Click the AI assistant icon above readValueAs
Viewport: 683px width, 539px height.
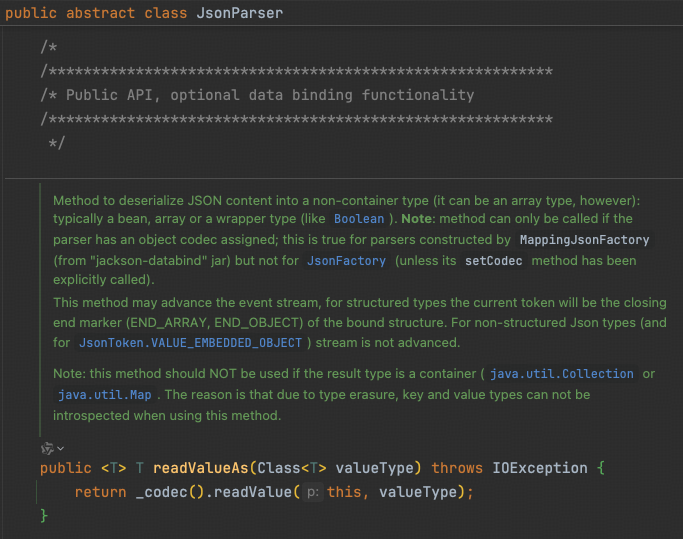tap(46, 448)
